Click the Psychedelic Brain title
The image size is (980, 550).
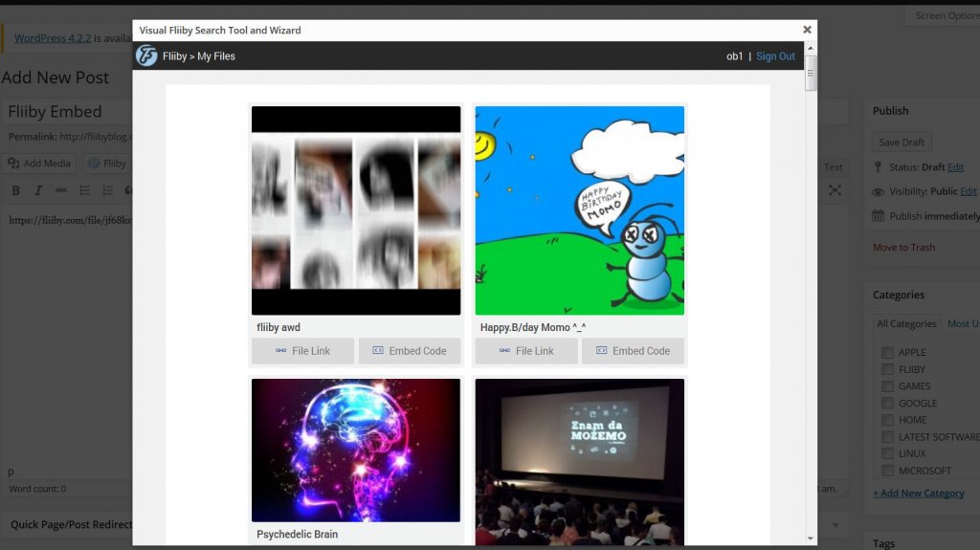[297, 535]
